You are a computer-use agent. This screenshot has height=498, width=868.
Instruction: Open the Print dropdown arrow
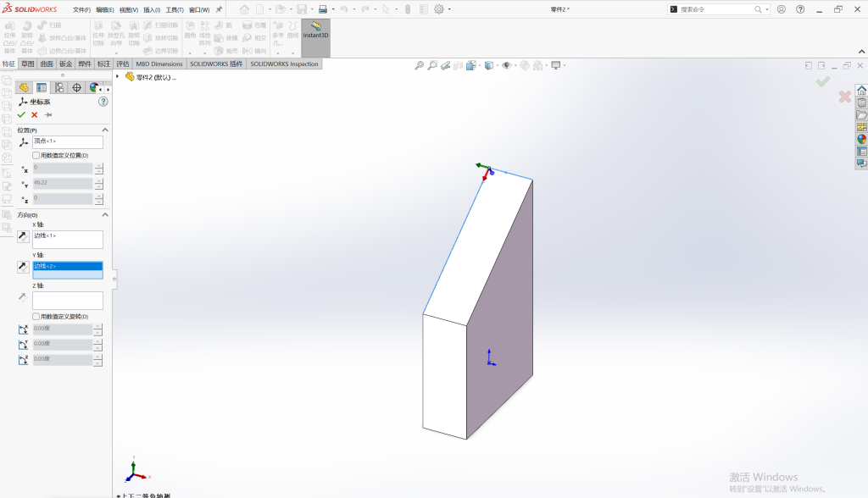pos(333,9)
